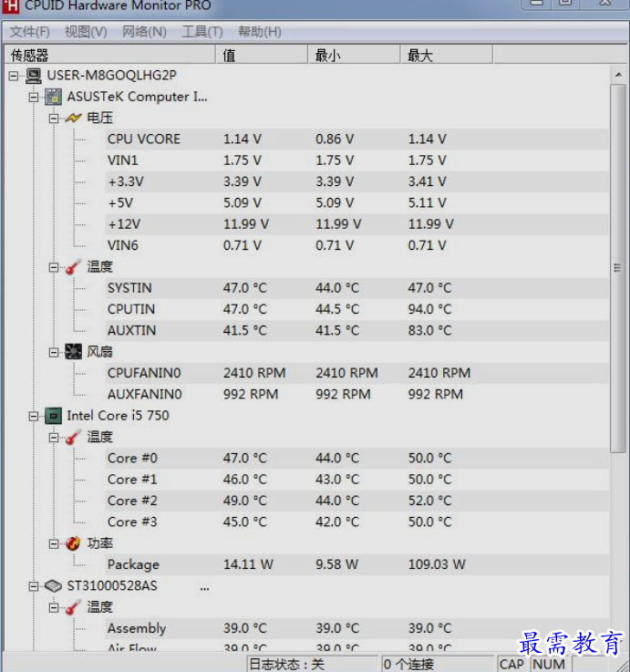
Task: Click the CAP status bar indicator
Action: tap(511, 664)
